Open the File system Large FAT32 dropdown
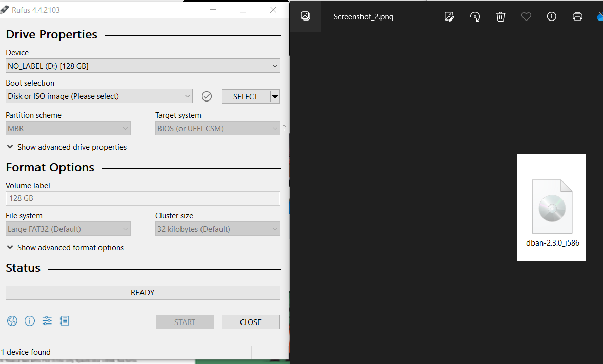 tap(68, 229)
